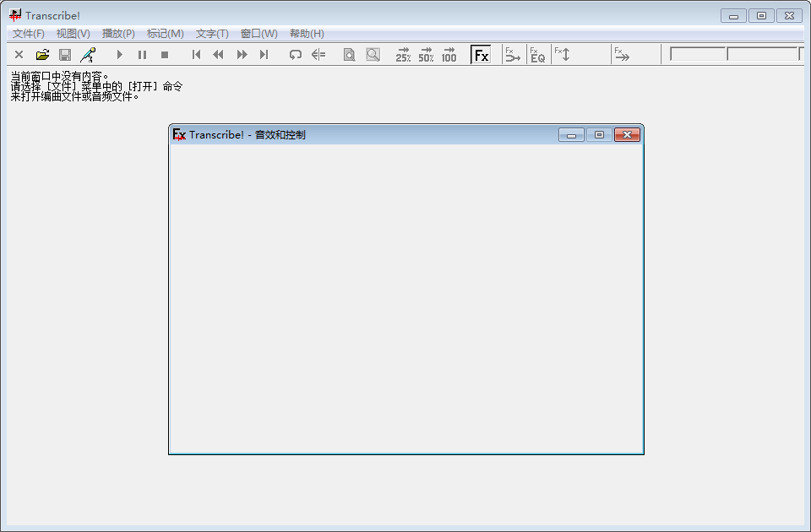Click the larger magnifier zoom icon

tap(373, 54)
